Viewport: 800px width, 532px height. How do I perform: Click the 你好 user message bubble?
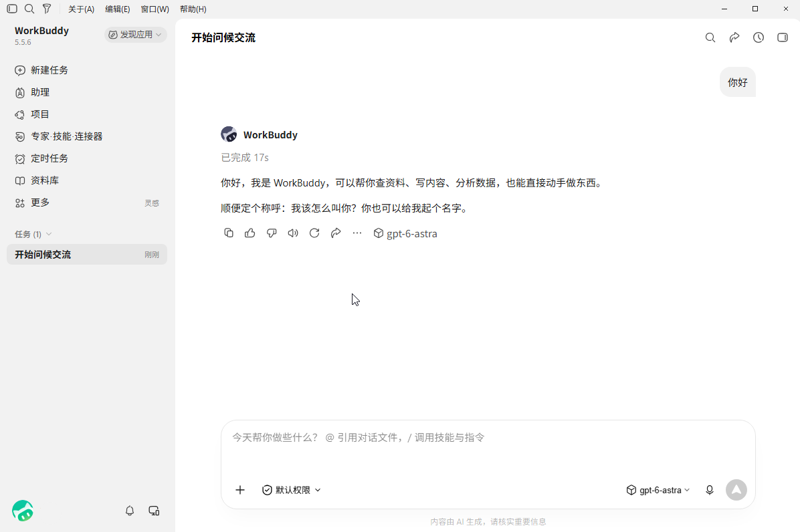pos(738,82)
